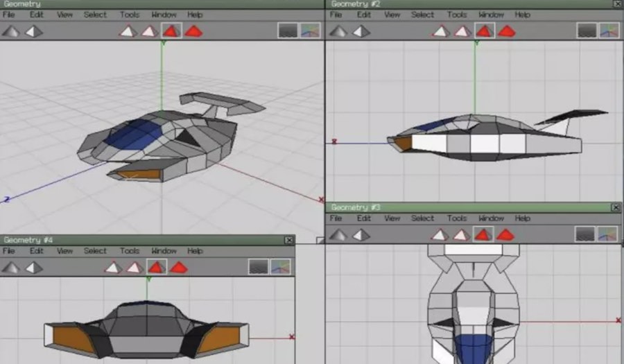Open File menu in first Geometry window
The width and height of the screenshot is (624, 364).
[x=8, y=15]
